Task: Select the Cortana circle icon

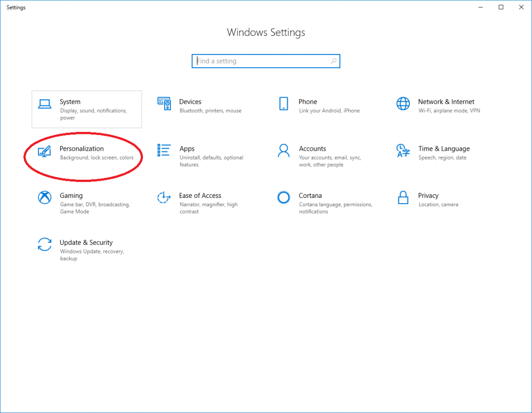Action: click(x=284, y=197)
